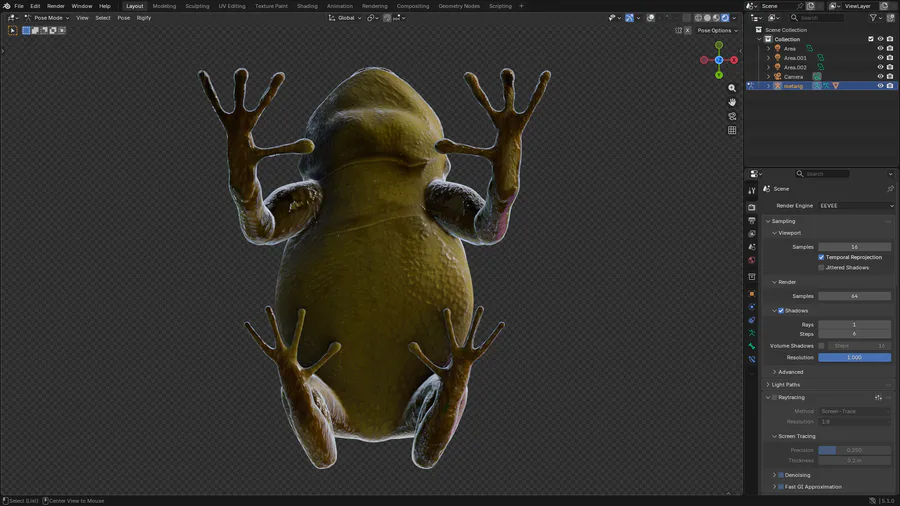Screen dimensions: 900x506
Task: Adjust the shadows Resolution slider
Action: point(854,357)
